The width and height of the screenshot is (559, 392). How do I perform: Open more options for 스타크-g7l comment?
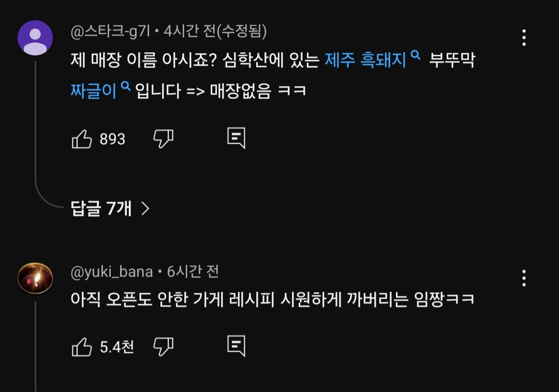click(524, 38)
